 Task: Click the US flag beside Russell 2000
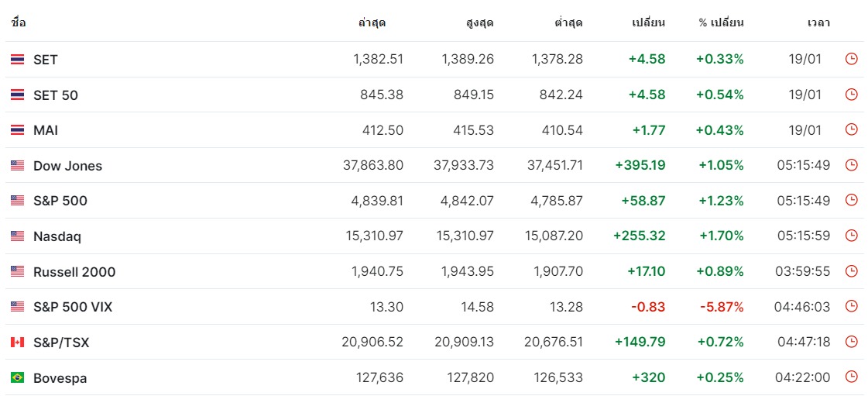[x=17, y=271]
